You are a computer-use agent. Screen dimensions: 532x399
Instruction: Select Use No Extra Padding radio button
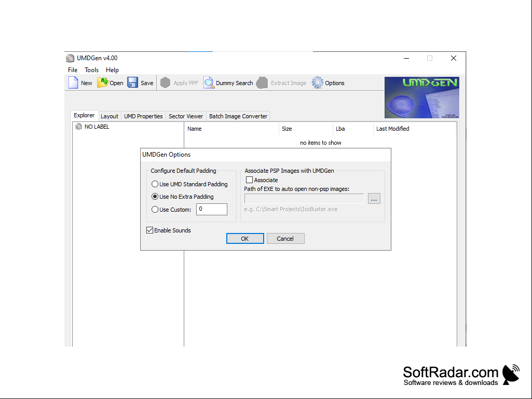155,197
